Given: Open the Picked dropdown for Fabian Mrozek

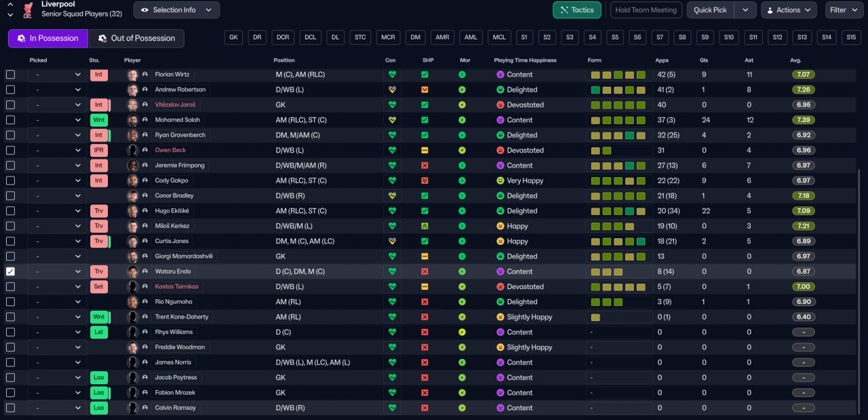Looking at the screenshot, I should point(56,393).
